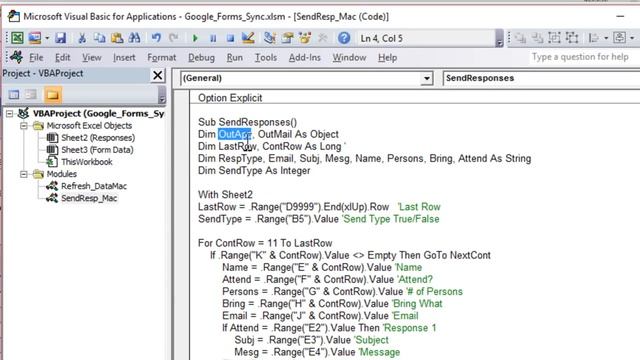
Task: Click the Undo arrow icon
Action: [x=156, y=38]
